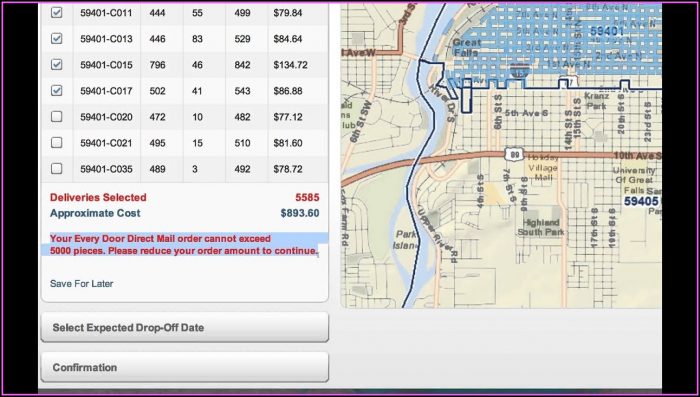
Task: Uncheck route 59401-C013 checkbox
Action: (56, 38)
